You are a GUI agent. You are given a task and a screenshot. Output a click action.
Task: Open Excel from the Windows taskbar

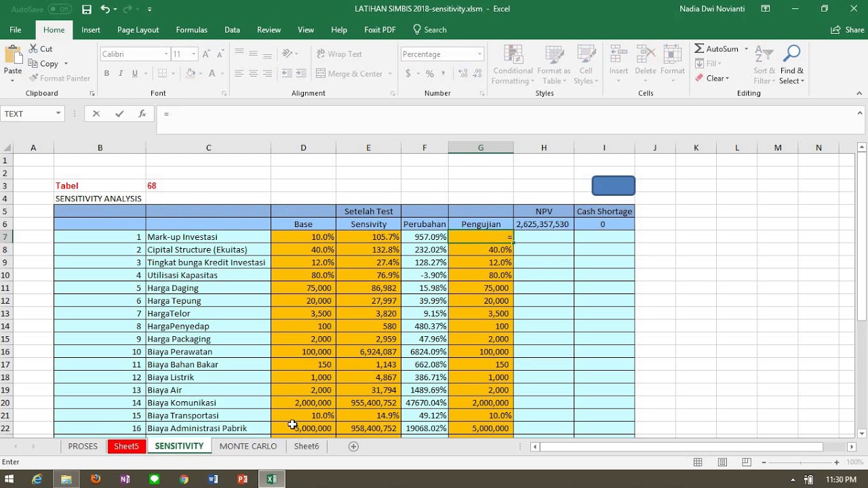(x=272, y=479)
